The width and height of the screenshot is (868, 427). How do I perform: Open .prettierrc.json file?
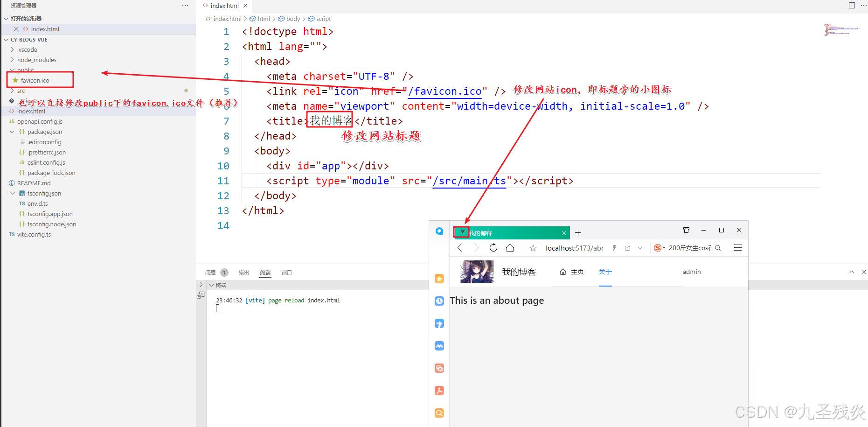click(46, 152)
